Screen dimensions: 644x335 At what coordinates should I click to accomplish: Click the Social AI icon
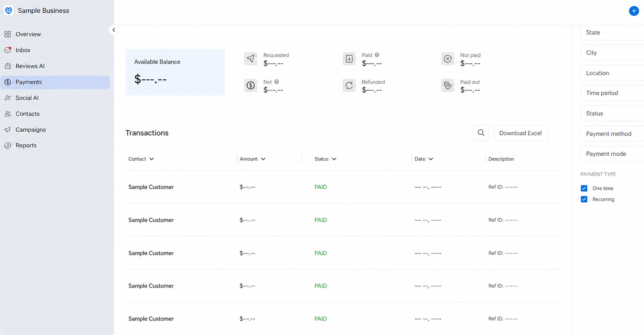pyautogui.click(x=8, y=98)
